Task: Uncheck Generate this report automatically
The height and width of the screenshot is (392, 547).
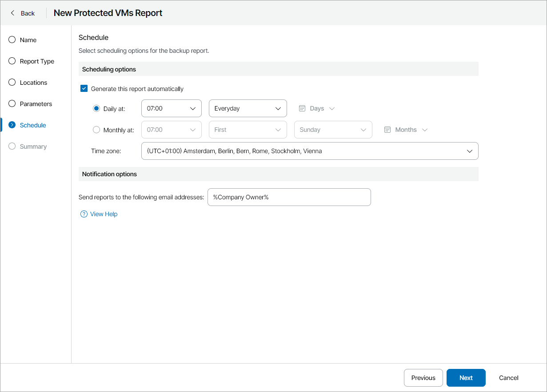Action: (84, 89)
